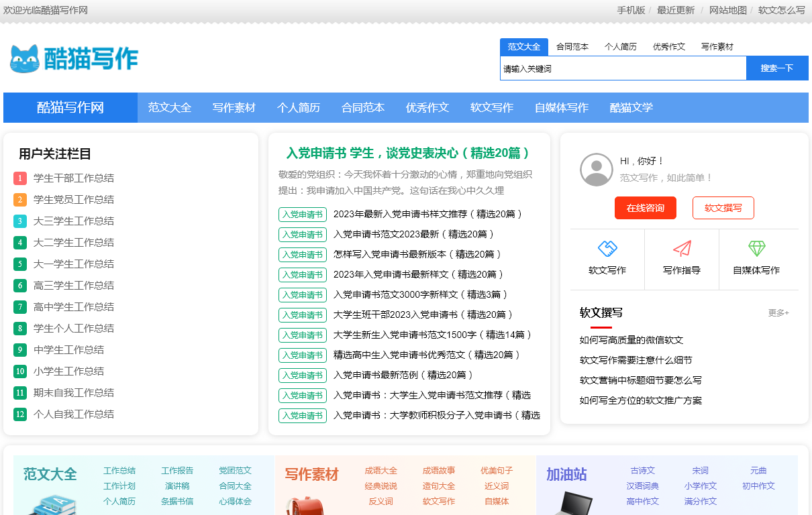812x515 pixels.
Task: Expand 更多+ beside the 软文撰写 heading
Action: tap(778, 313)
